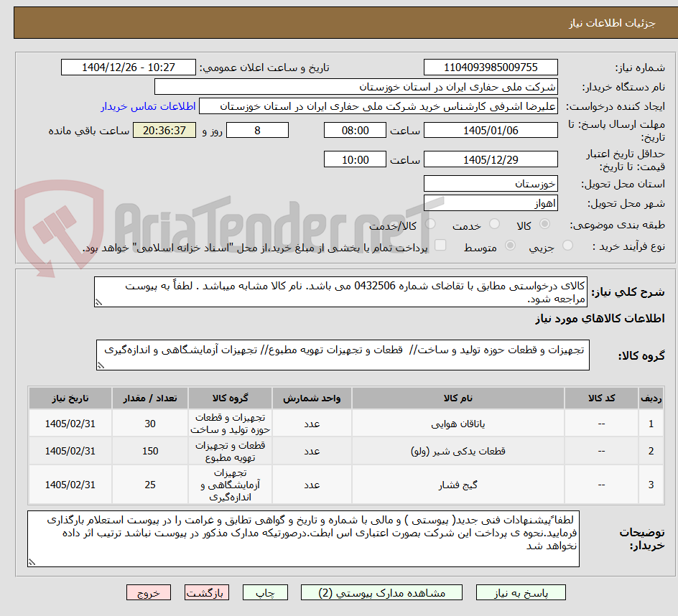This screenshot has height=616, width=678.
Task: Click the ردیف column header
Action: [651, 398]
